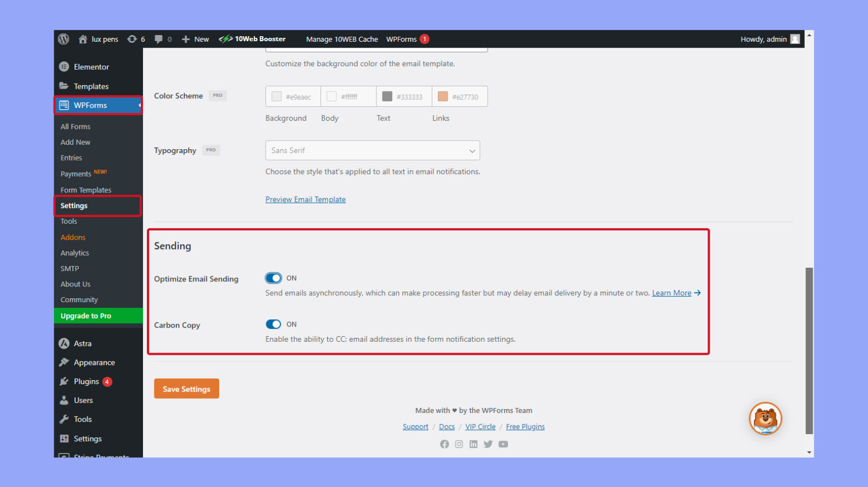Select the Appearance paintbrush icon
The width and height of the screenshot is (868, 487).
(x=64, y=362)
